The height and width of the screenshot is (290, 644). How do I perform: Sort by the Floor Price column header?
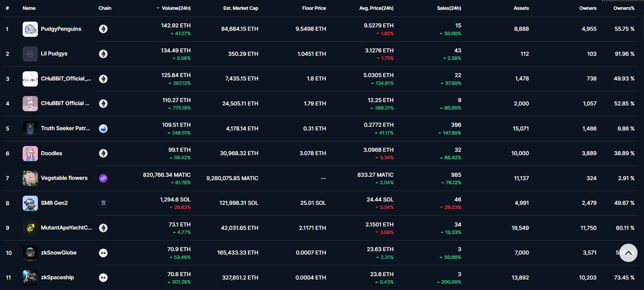click(314, 8)
